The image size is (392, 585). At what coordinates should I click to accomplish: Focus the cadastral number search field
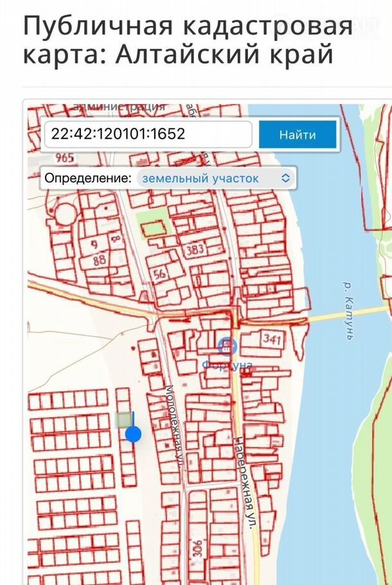[x=147, y=134]
